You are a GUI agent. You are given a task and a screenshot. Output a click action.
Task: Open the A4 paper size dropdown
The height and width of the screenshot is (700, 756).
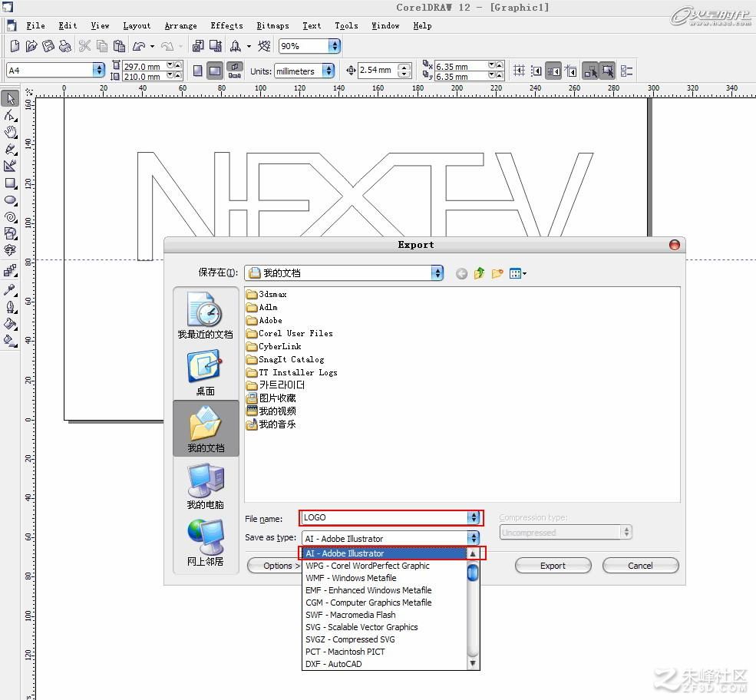pos(99,70)
